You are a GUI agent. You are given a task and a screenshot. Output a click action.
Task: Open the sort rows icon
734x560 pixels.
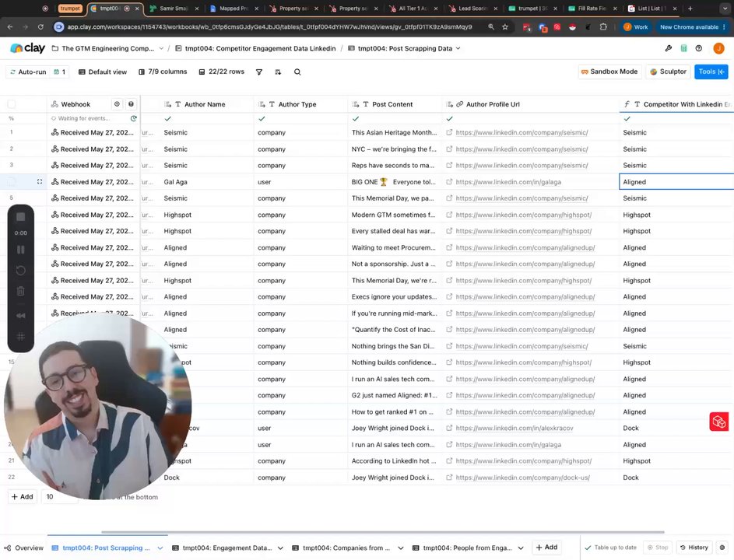click(278, 72)
